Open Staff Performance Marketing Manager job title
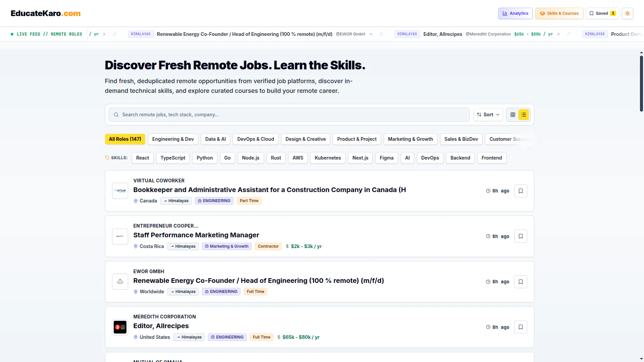The height and width of the screenshot is (362, 644). (x=196, y=235)
